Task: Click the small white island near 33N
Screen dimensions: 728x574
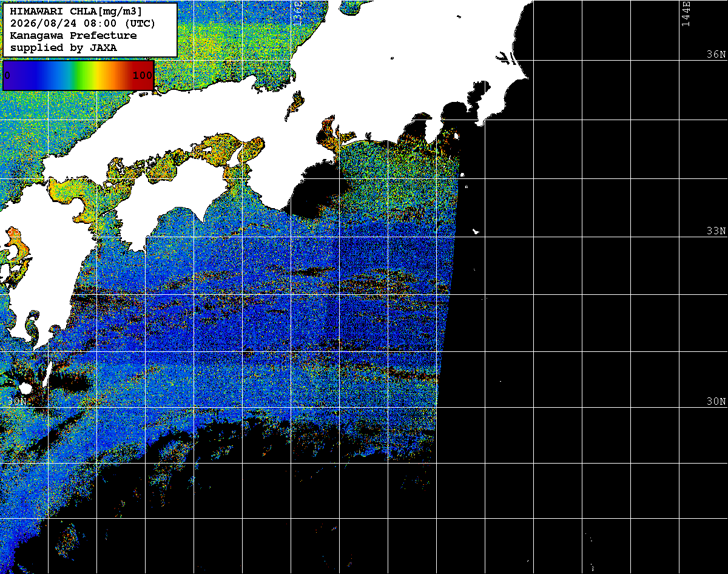Action: tap(476, 231)
